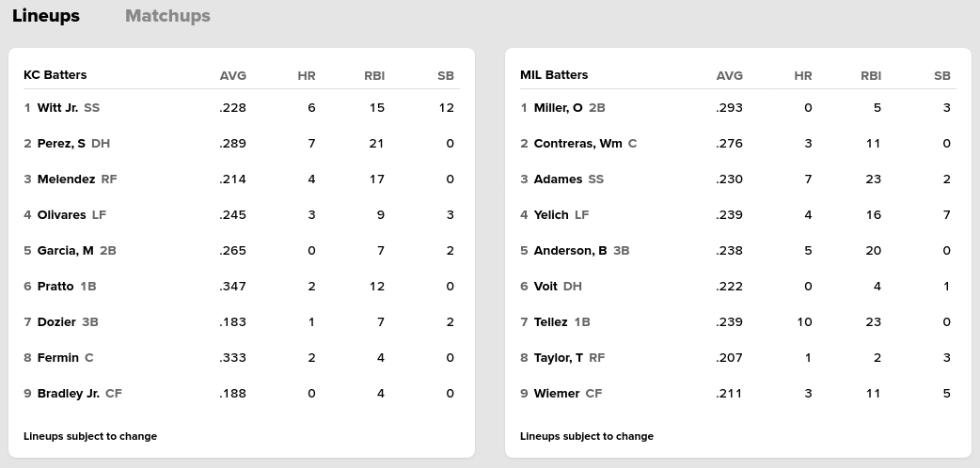Screen dimensions: 980x468
Task: Open Adames player profile
Action: (x=558, y=179)
